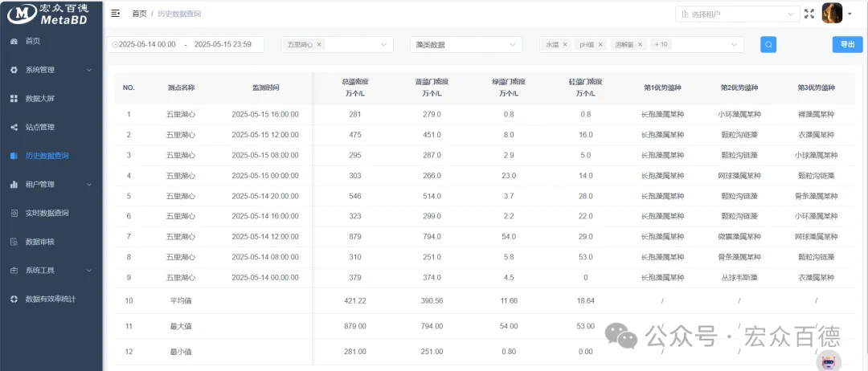Viewport: 868px width, 371px height.
Task: Click the 平均值 row label
Action: 181,301
